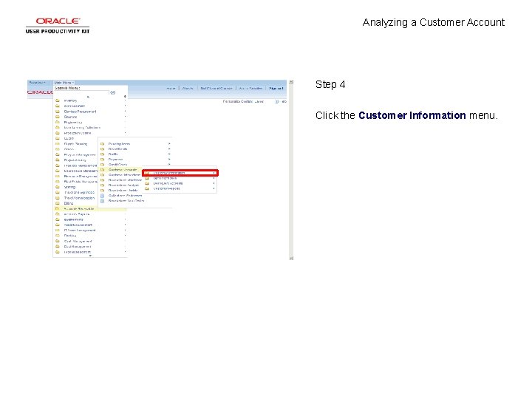The height and width of the screenshot is (399, 532).
Task: Click the Travel Administration folder icon
Action: [x=58, y=198]
